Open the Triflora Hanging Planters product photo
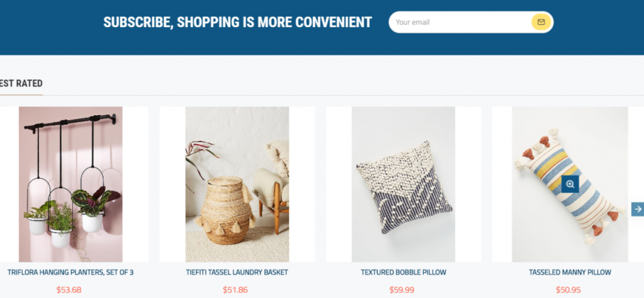Viewport: 644px width, 298px height. pyautogui.click(x=70, y=184)
